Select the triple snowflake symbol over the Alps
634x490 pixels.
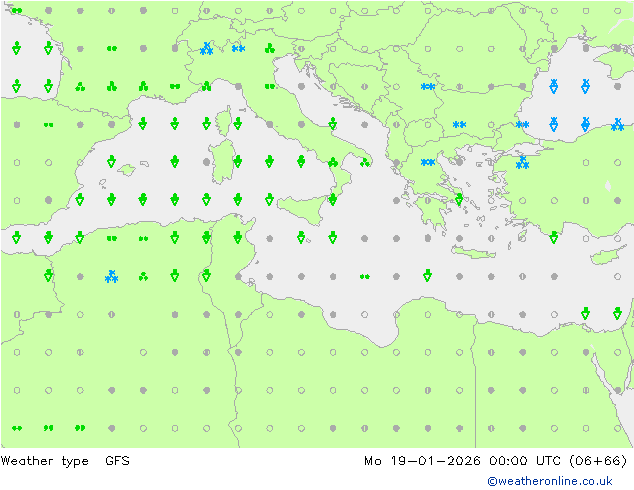tap(207, 49)
